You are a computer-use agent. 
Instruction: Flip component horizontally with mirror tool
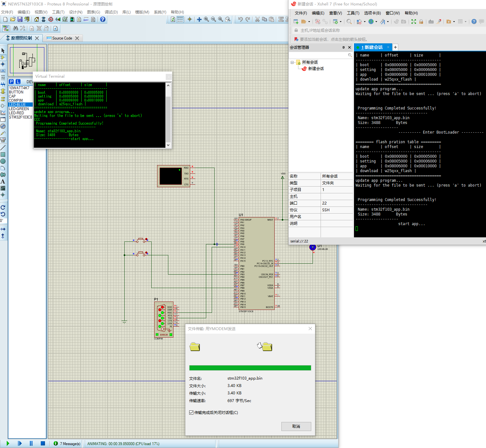point(3,229)
